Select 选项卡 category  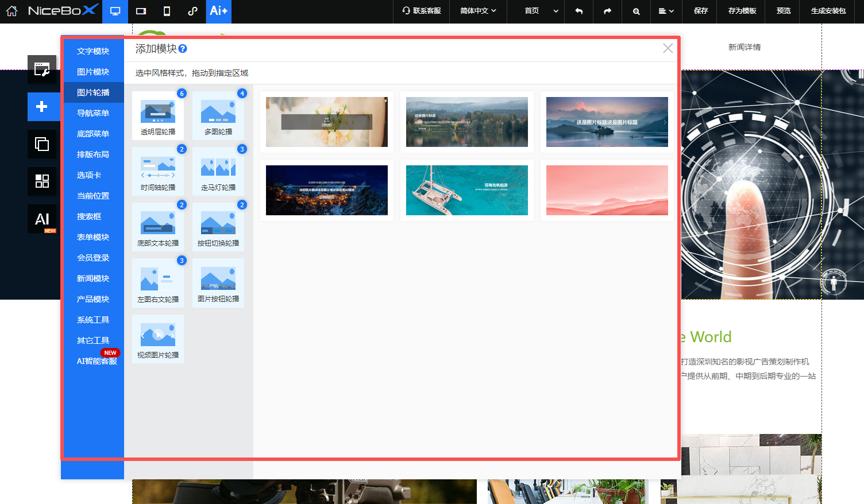tap(89, 175)
